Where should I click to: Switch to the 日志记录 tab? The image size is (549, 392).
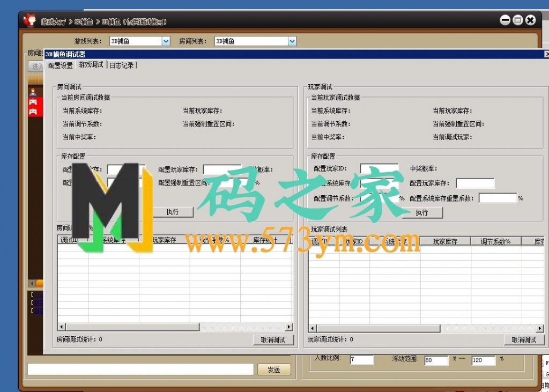pos(122,65)
